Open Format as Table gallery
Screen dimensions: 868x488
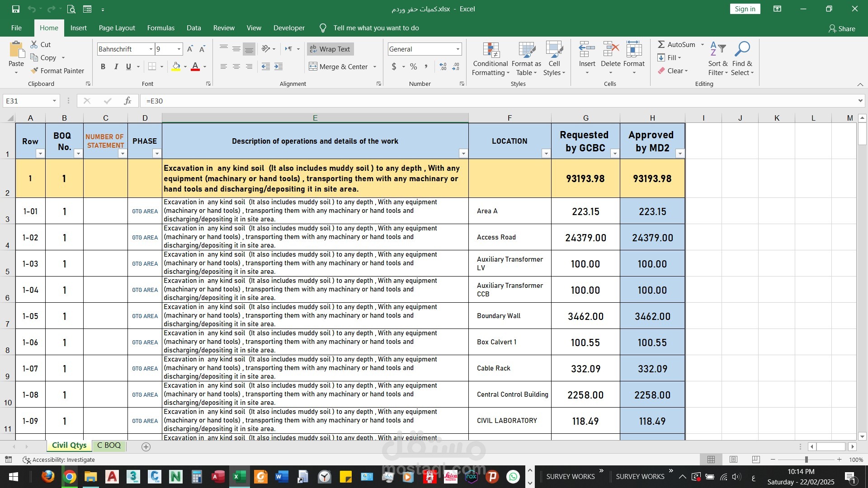[526, 59]
